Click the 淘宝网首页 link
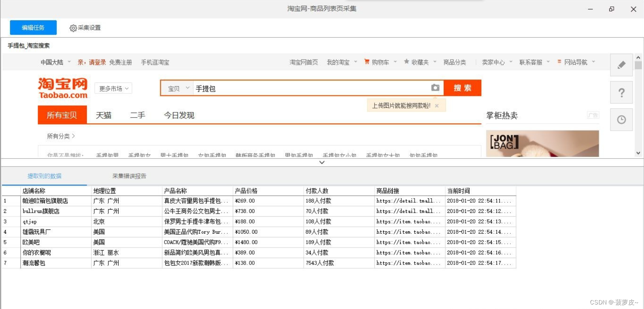 (304, 62)
